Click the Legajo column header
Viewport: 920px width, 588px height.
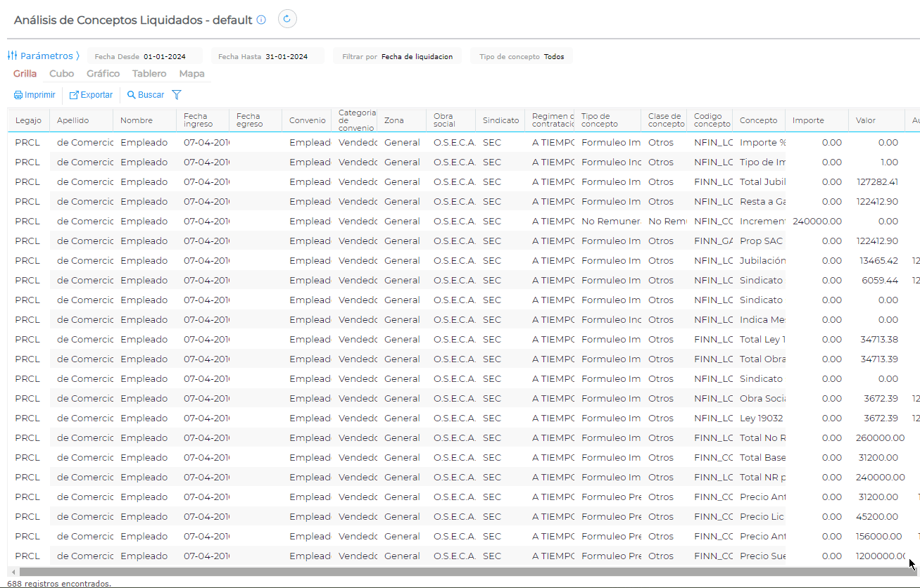click(28, 120)
